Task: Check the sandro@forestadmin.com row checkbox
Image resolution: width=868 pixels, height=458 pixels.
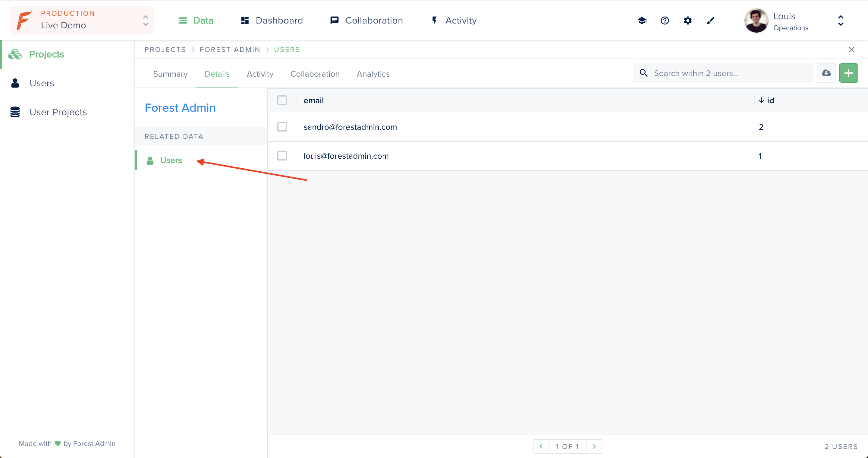Action: pyautogui.click(x=282, y=127)
